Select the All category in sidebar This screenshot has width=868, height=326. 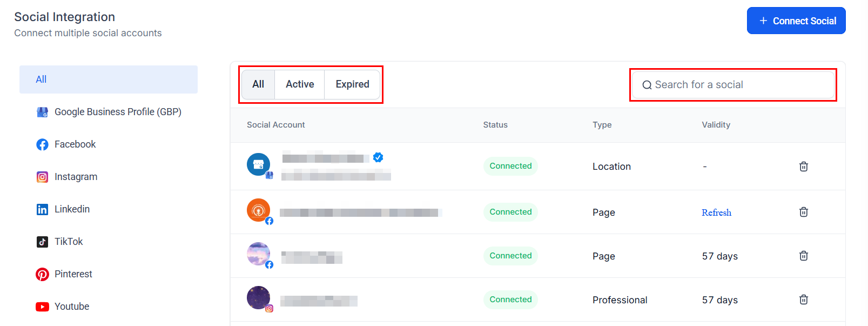click(x=109, y=79)
